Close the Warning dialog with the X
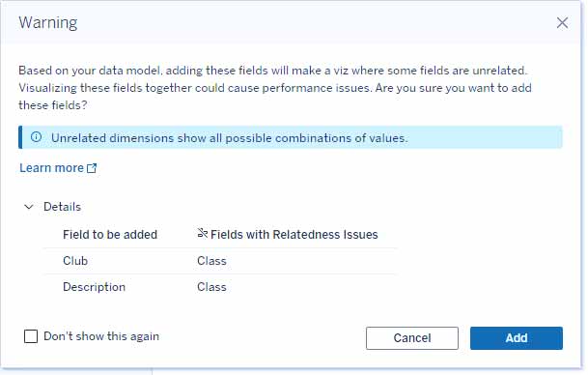 point(562,22)
